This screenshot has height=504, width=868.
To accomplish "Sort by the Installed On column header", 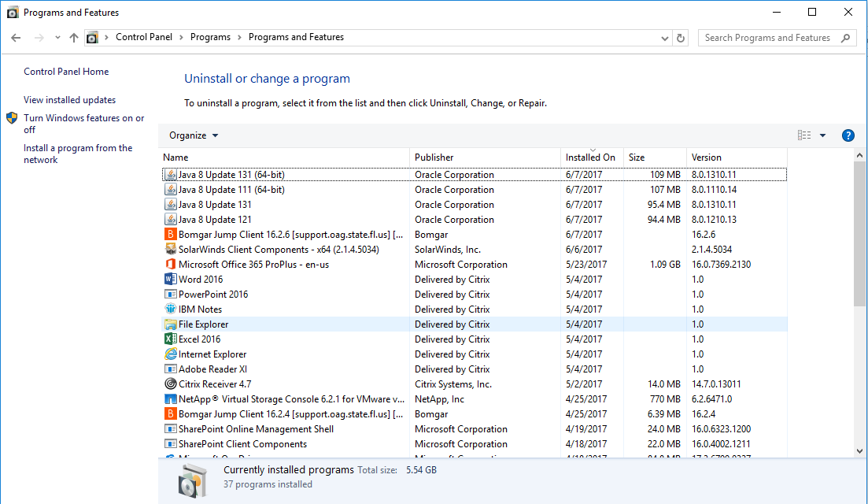I will coord(592,157).
